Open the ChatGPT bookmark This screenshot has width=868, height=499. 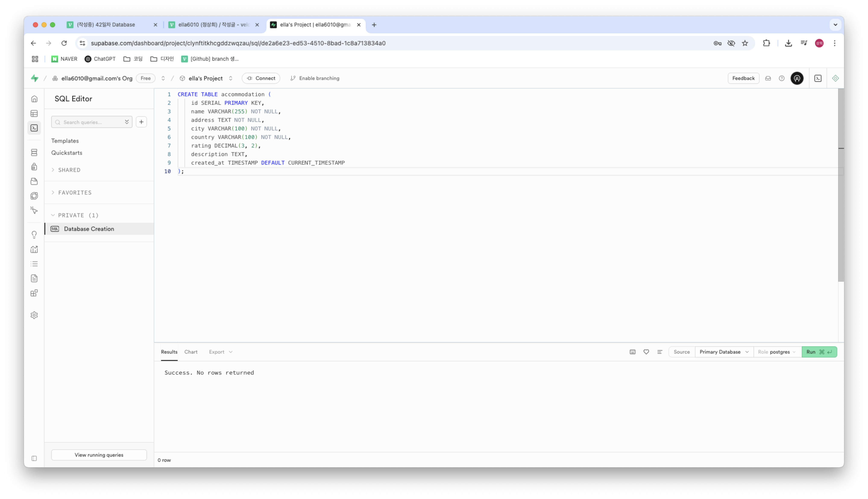coord(100,59)
